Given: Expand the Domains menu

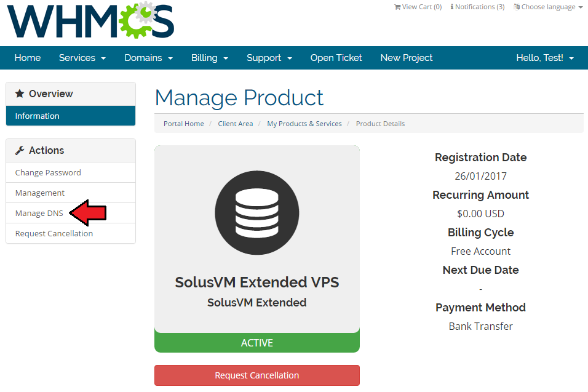Looking at the screenshot, I should pyautogui.click(x=148, y=58).
